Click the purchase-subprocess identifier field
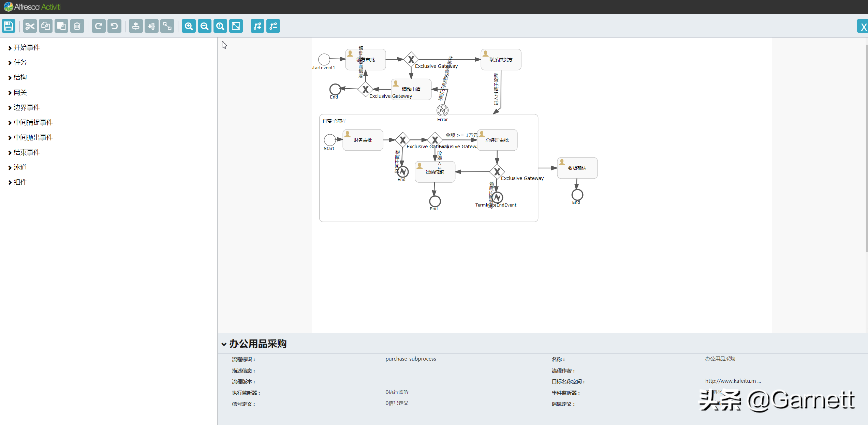This screenshot has width=868, height=425. click(411, 359)
